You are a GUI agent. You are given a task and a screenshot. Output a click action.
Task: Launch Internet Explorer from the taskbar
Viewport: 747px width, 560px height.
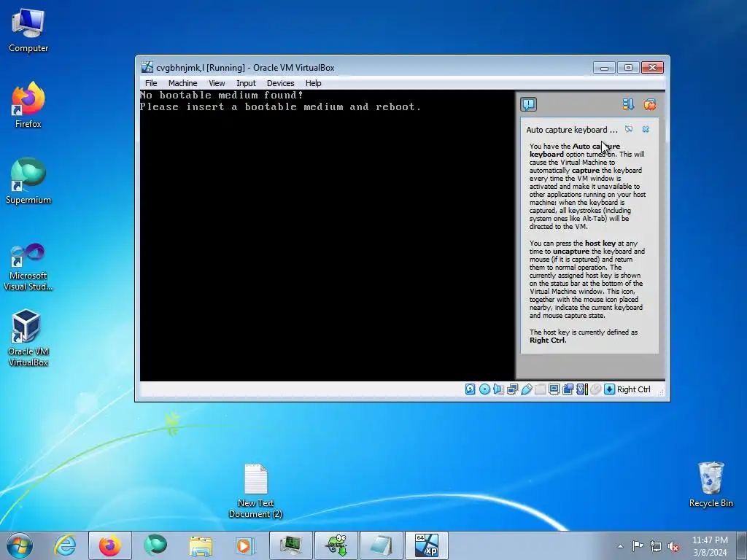(65, 545)
